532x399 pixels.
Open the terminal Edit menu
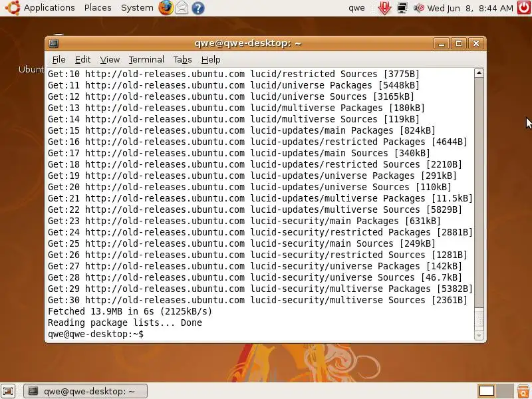coord(82,60)
